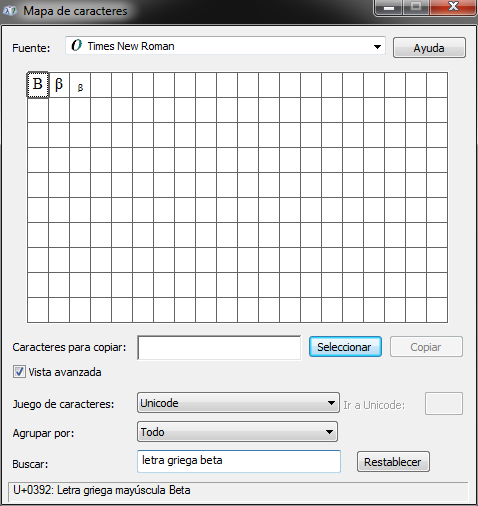Viewport: 478px width, 506px height.
Task: Uncheck the Vista avanzada checkbox
Action: coord(19,371)
